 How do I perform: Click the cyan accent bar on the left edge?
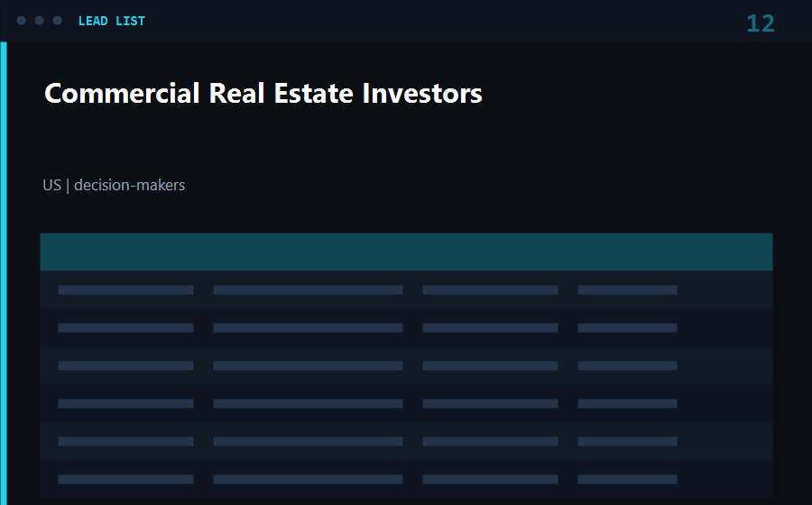(4, 273)
